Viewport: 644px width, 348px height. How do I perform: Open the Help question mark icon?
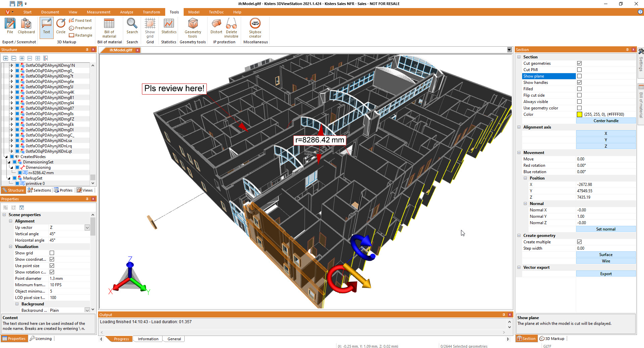(640, 12)
